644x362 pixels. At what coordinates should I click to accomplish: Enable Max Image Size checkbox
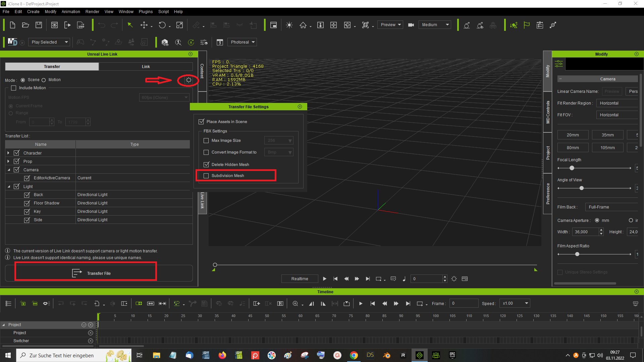pyautogui.click(x=206, y=141)
